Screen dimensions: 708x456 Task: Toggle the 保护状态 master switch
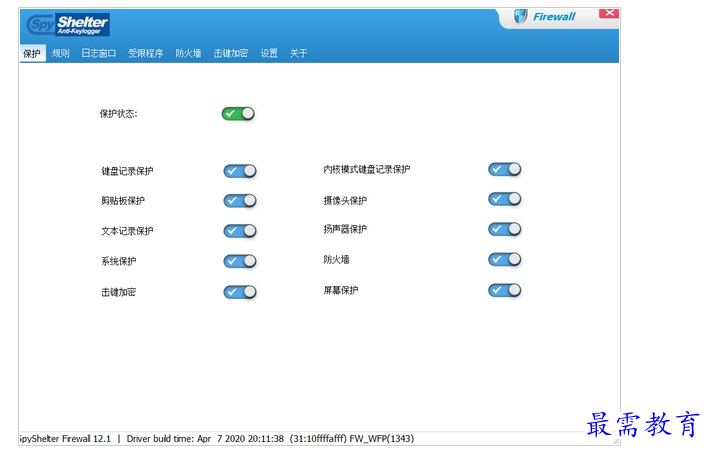(238, 114)
